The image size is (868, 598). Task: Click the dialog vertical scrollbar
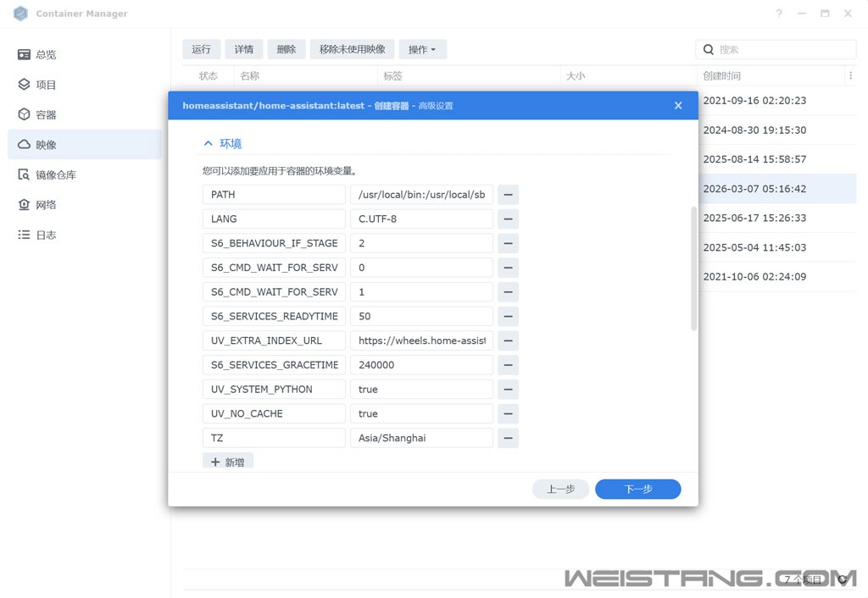[x=694, y=268]
